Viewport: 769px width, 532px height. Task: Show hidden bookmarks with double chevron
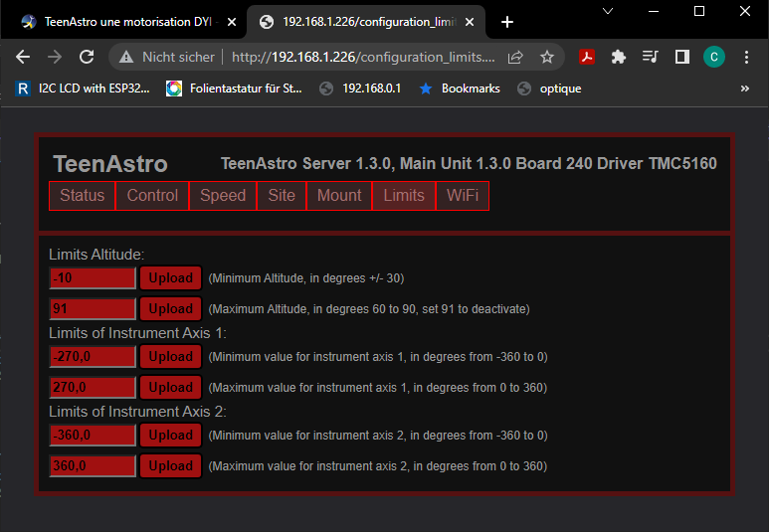coord(745,89)
